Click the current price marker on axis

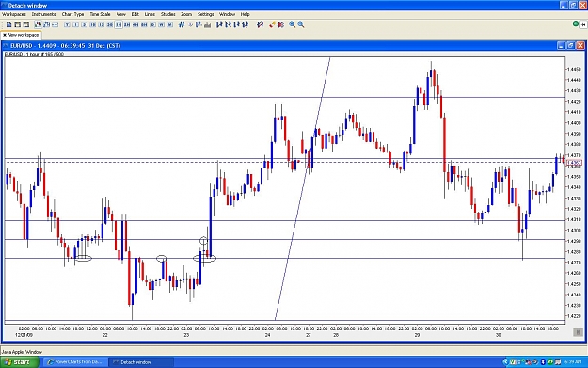point(574,163)
